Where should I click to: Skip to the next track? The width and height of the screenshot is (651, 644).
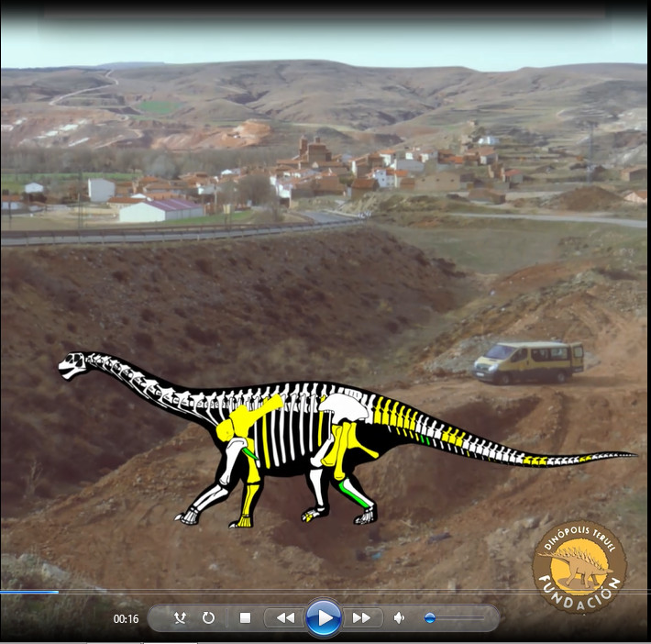(361, 618)
